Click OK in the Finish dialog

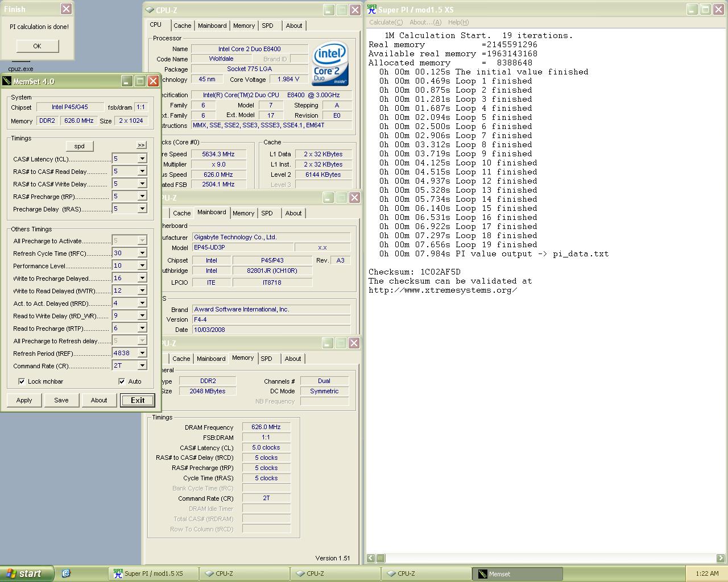37,46
